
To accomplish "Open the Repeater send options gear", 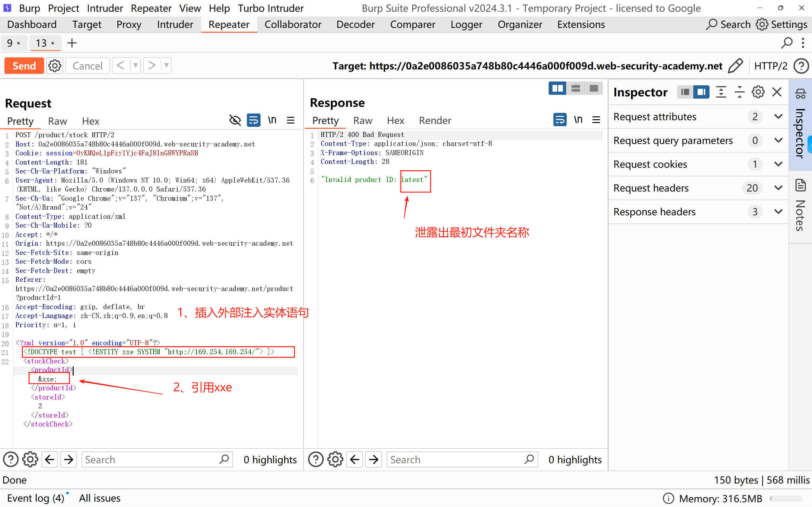I will coord(55,66).
